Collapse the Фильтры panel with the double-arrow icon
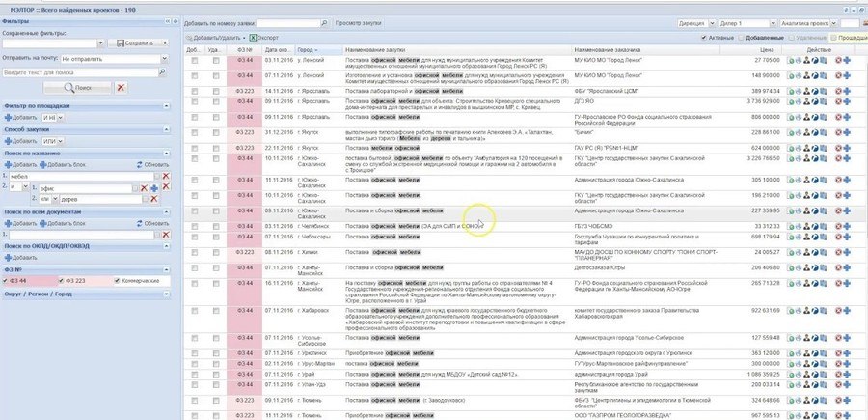 coord(168,21)
